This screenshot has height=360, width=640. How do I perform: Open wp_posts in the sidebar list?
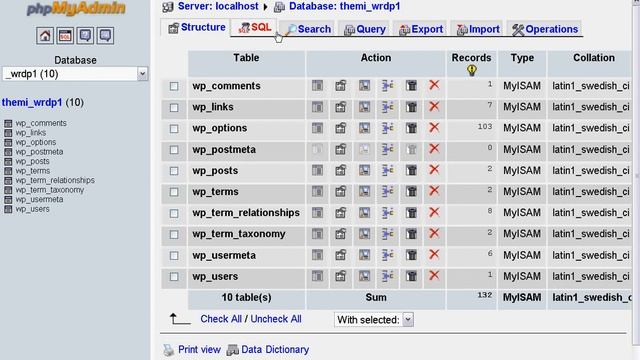click(32, 161)
